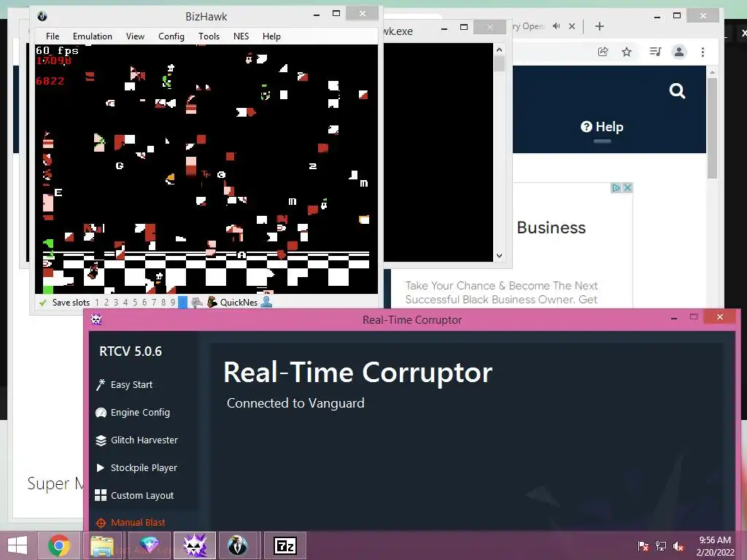Screen dimensions: 747x560
Task: Open a new Chrome tab
Action: click(x=600, y=26)
